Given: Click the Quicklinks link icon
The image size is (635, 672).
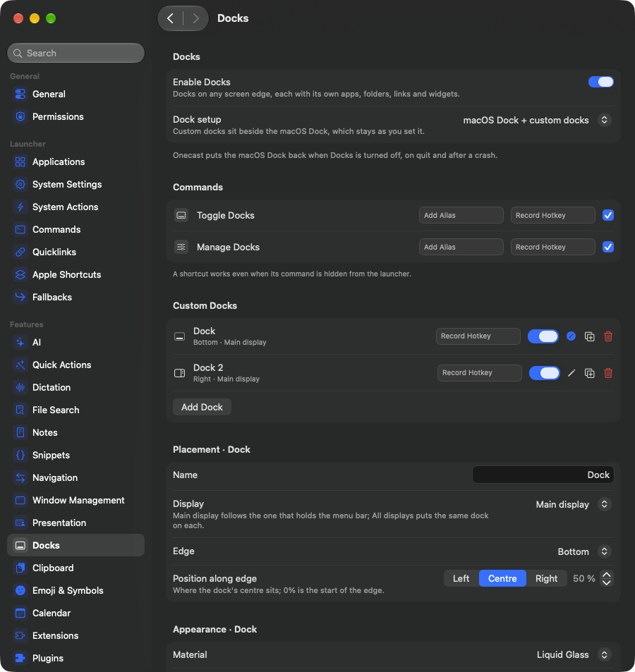Looking at the screenshot, I should point(20,252).
